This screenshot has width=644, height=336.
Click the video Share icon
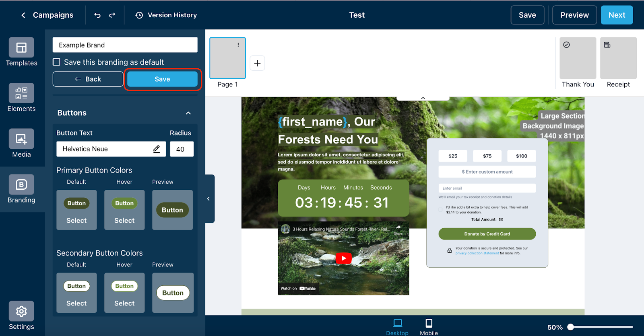pos(398,229)
